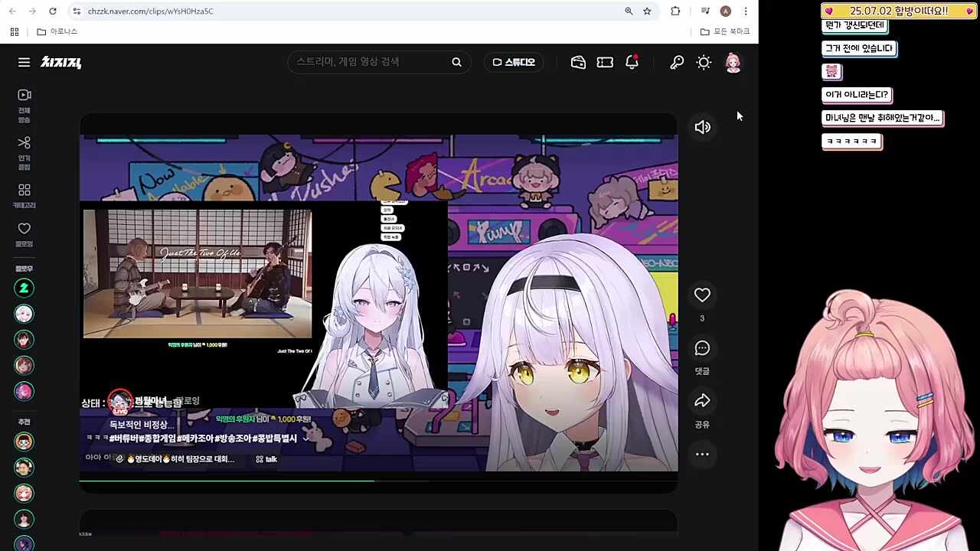Go to 전체 방송 in the sidebar
This screenshot has width=980, height=551.
24,106
